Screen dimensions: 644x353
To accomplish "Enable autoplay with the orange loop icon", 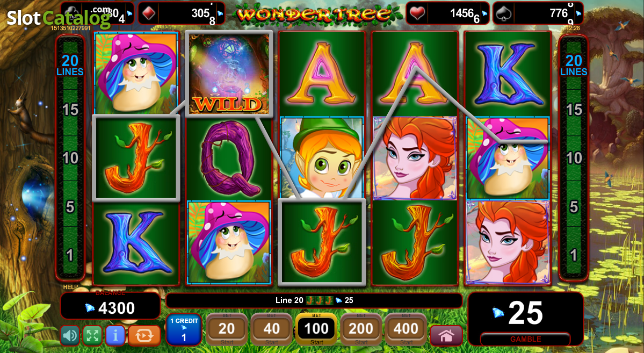I will 144,336.
